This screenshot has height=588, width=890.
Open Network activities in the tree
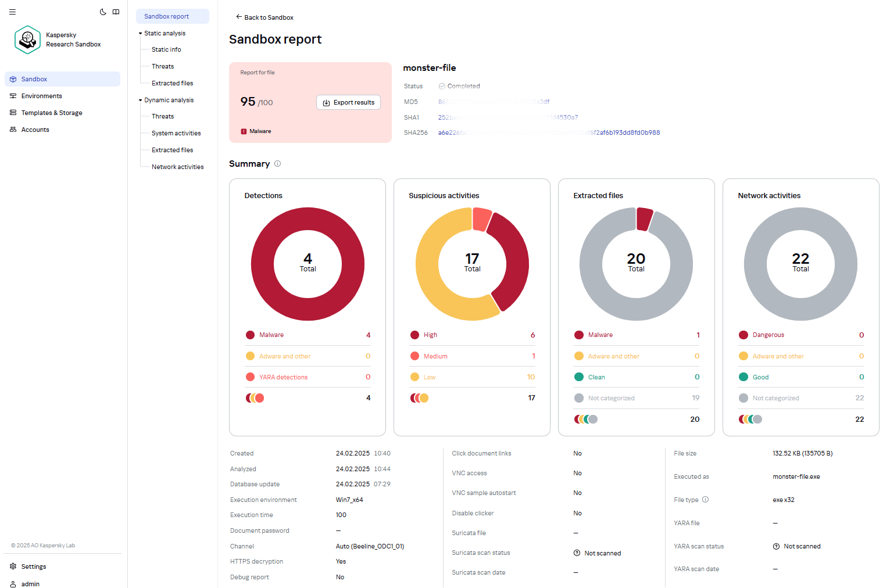tap(177, 167)
